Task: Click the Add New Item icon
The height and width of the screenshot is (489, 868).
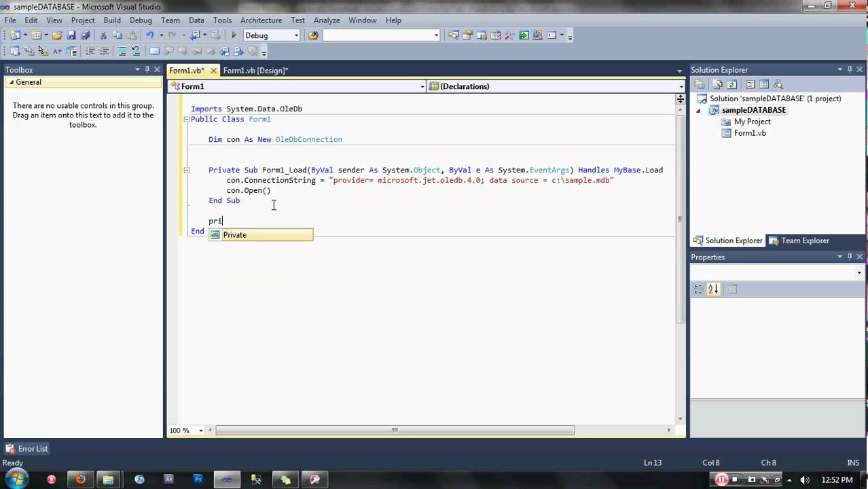Action: (x=37, y=35)
